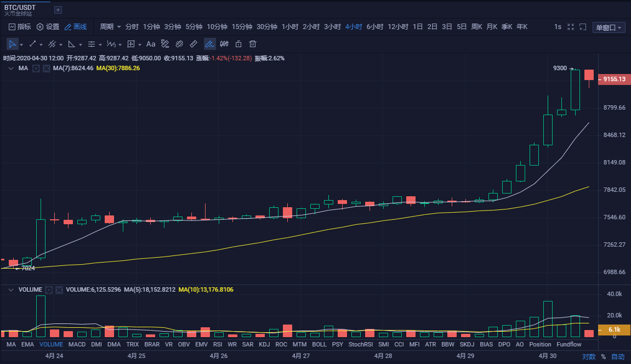Click the trash delete drawings icon

click(x=253, y=44)
